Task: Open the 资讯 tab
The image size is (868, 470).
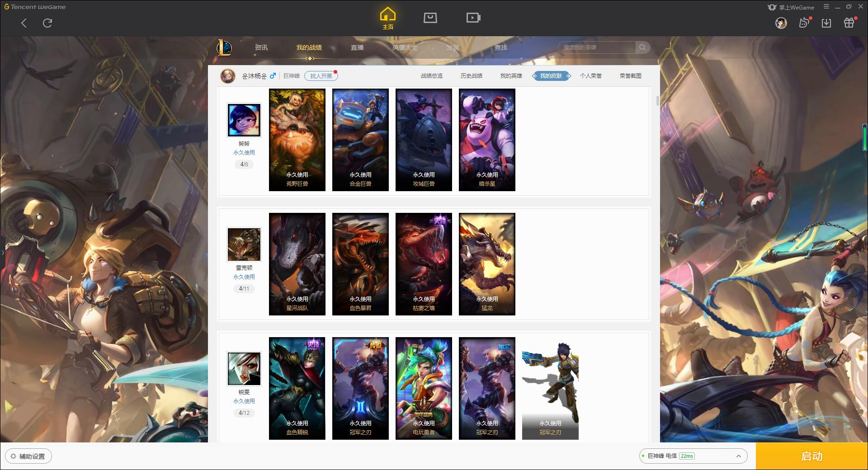Action: 261,47
